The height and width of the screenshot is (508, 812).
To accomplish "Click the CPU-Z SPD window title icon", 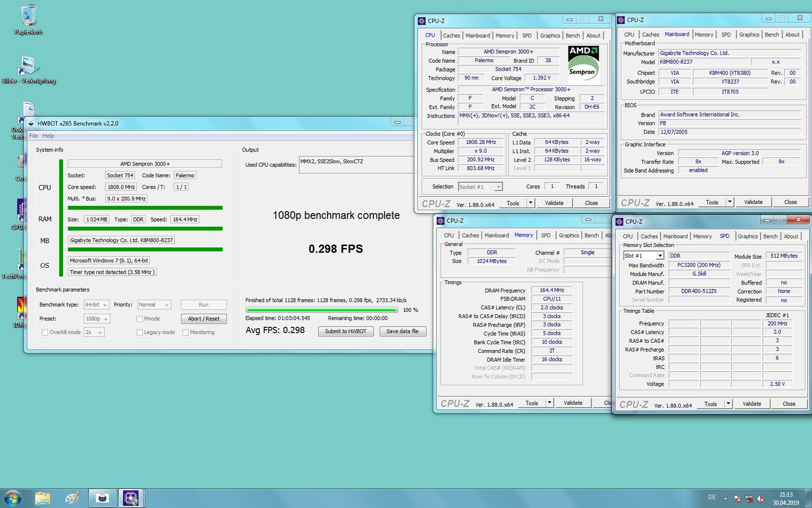I will [x=619, y=222].
